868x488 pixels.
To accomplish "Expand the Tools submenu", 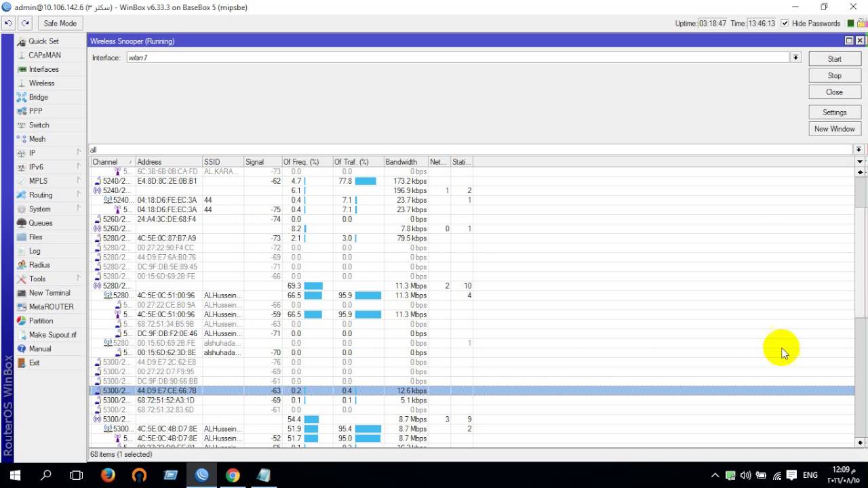I will [x=79, y=279].
